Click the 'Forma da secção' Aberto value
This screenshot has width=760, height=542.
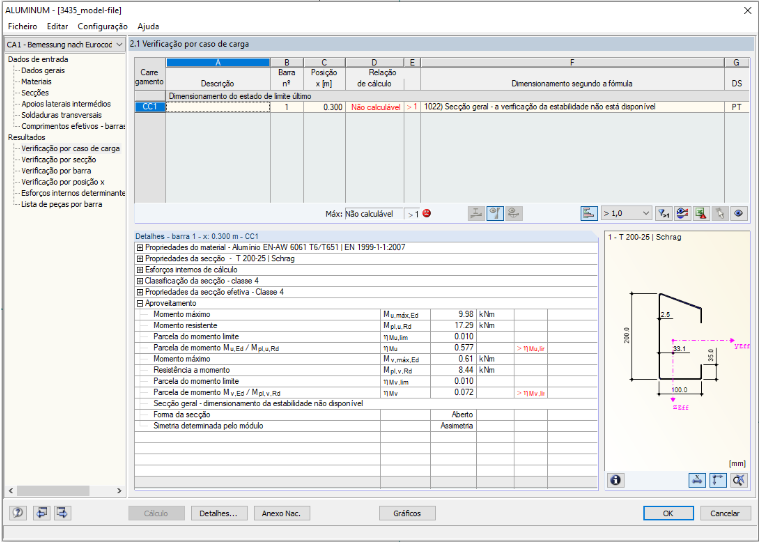click(x=453, y=414)
